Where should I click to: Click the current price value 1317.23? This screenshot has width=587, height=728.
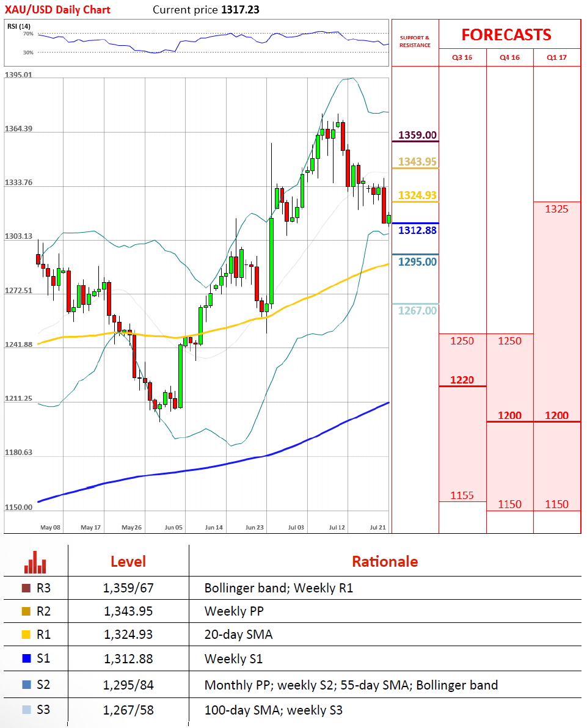240,10
